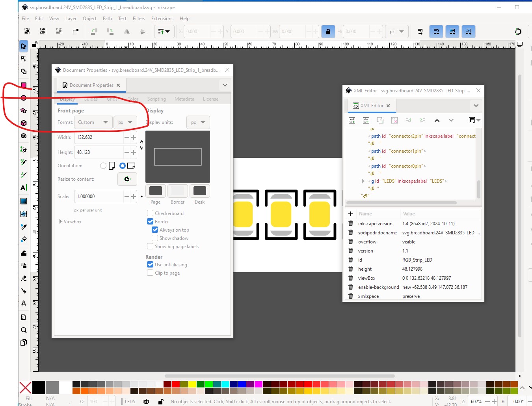This screenshot has height=406, width=532.
Task: Select the Connector tool
Action: coord(24,291)
